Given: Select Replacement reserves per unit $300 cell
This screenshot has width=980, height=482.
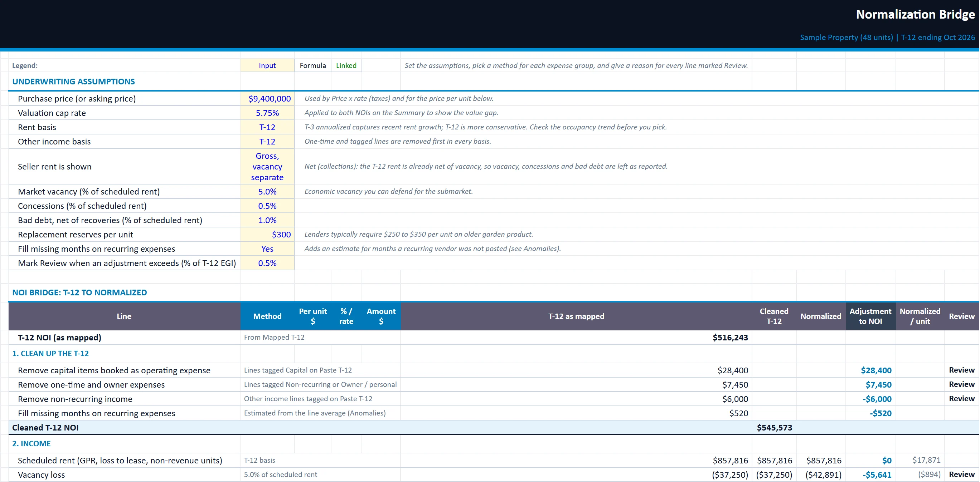Looking at the screenshot, I should tap(267, 235).
